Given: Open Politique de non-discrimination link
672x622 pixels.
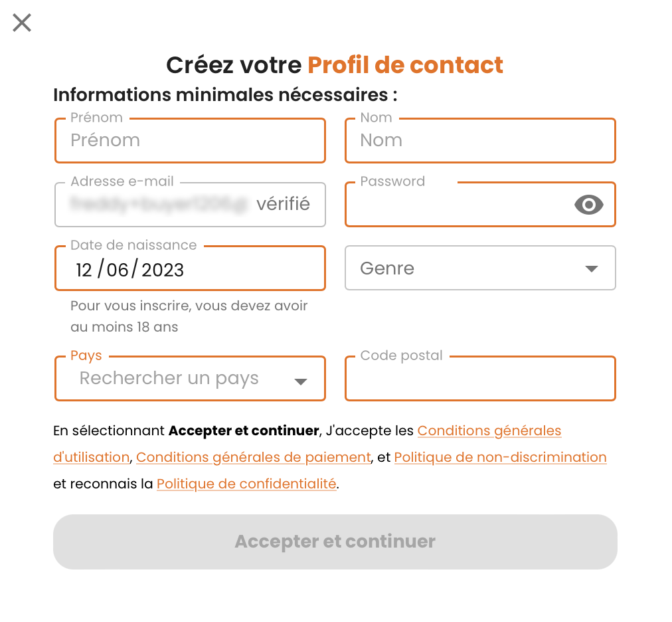Looking at the screenshot, I should pos(500,457).
